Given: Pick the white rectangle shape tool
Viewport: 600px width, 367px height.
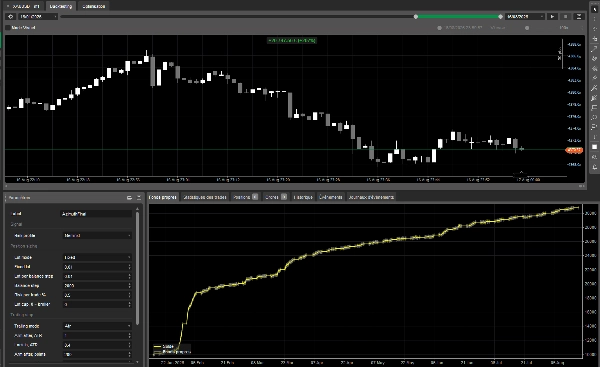Looking at the screenshot, I should coord(595,147).
